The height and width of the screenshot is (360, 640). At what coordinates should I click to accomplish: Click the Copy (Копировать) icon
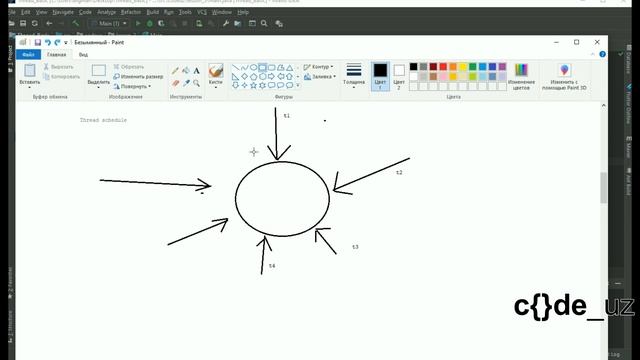[x=46, y=76]
